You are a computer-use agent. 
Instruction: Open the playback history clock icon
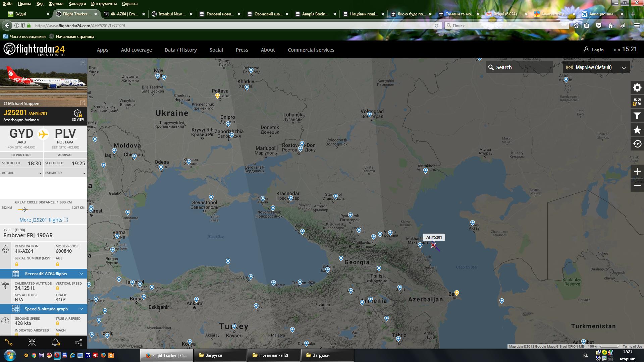(637, 144)
